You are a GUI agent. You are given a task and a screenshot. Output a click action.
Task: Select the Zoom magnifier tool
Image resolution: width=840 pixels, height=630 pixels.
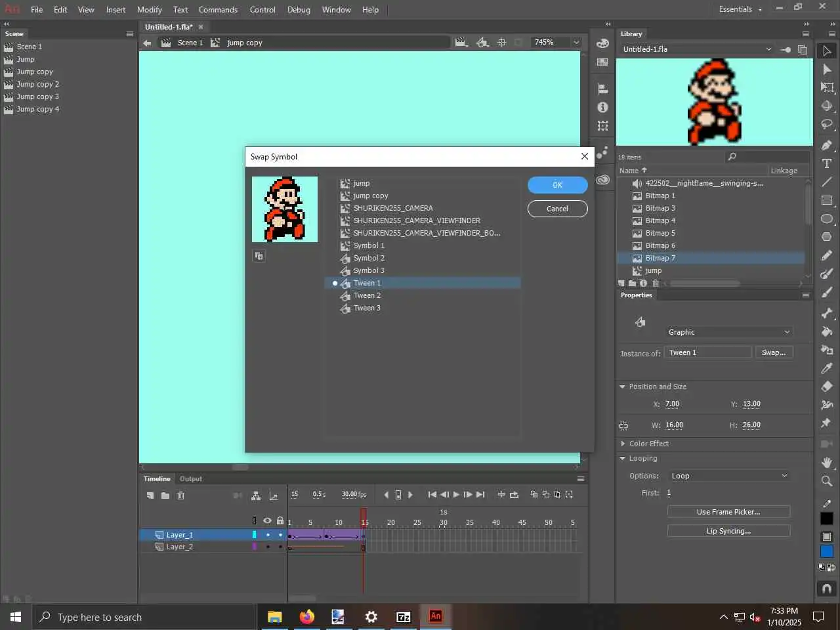(827, 481)
